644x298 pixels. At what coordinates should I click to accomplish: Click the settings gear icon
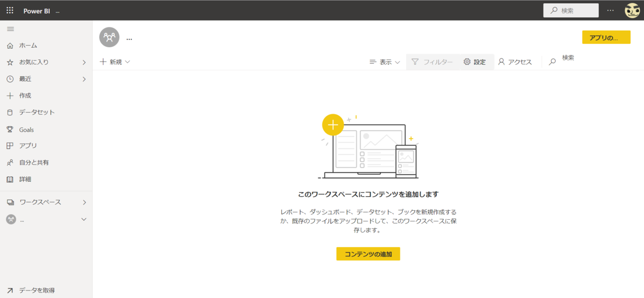tap(467, 62)
